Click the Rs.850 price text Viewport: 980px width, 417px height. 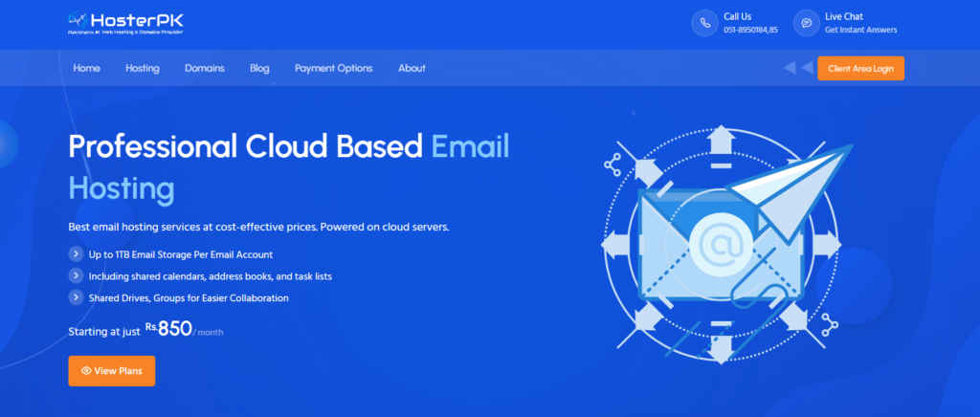[x=168, y=328]
